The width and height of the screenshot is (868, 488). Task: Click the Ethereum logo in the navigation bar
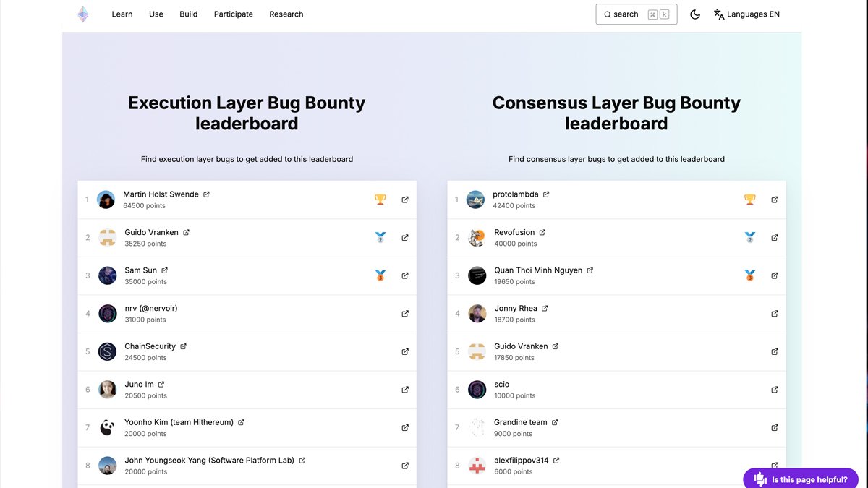coord(82,13)
